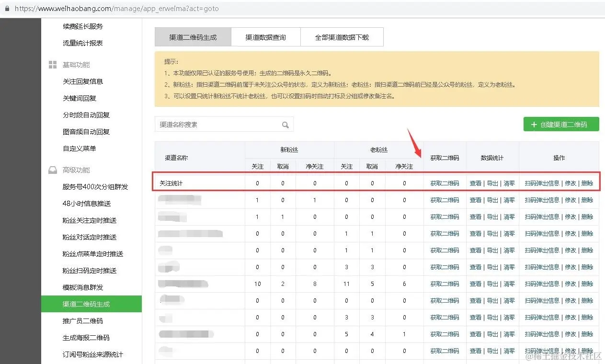Open 服务号400次分组群发

(95, 187)
